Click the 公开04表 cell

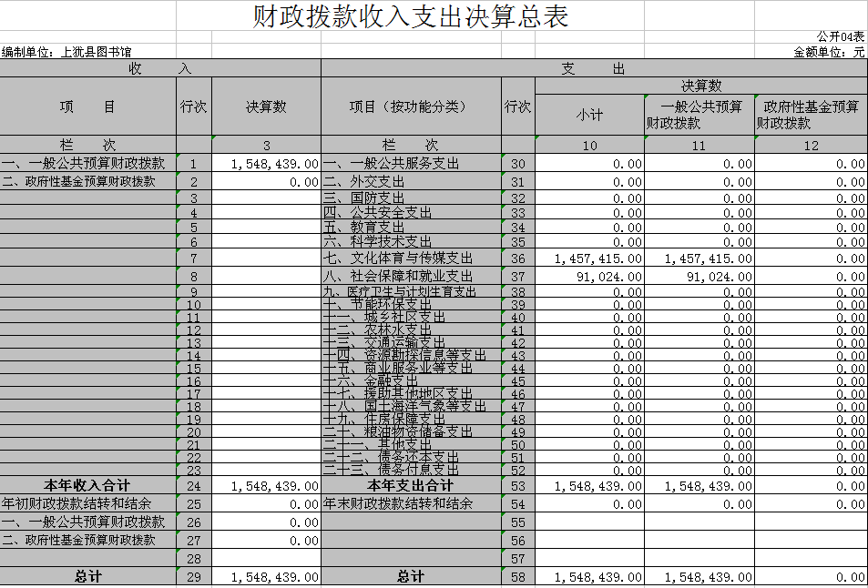839,36
